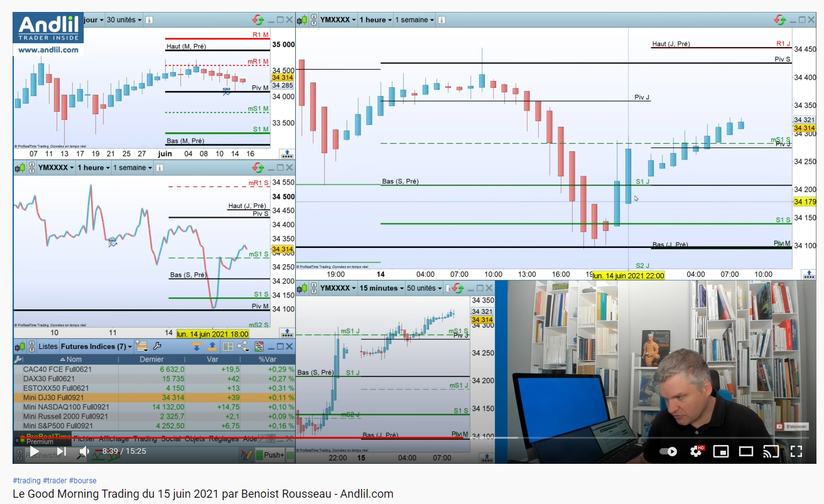This screenshot has width=824, height=504.
Task: Click the share icon in the Listes toolbar
Action: click(243, 346)
